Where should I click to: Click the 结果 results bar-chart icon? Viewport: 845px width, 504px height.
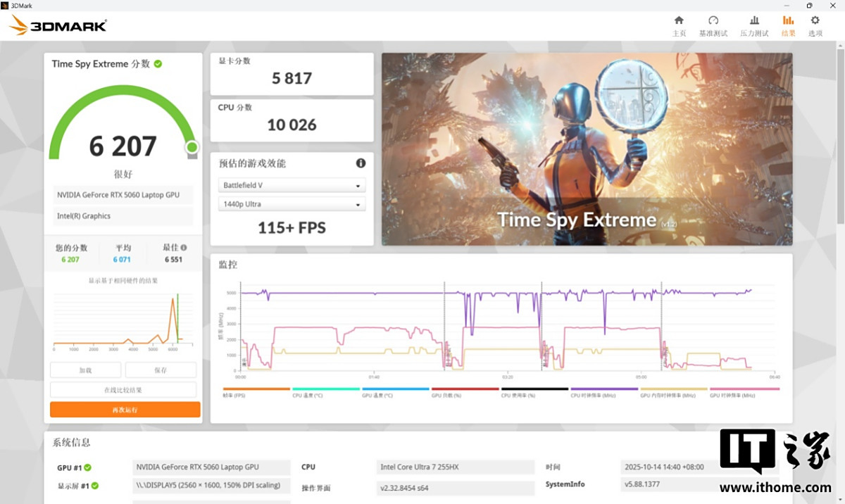(788, 21)
